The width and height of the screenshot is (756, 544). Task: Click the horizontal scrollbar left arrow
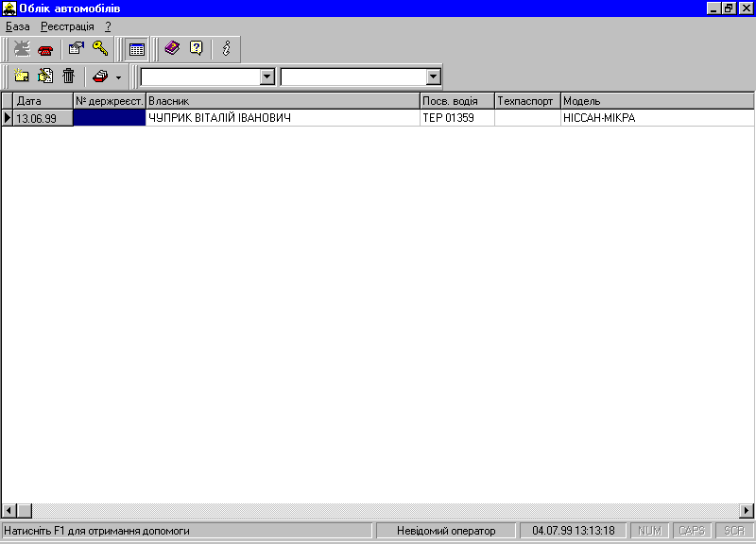point(9,510)
